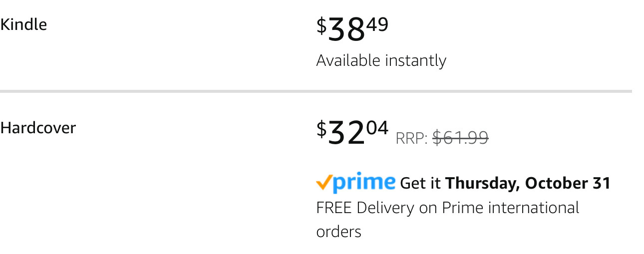The width and height of the screenshot is (644, 254).
Task: Click the dollar sign of the Kindle price
Action: (x=322, y=25)
